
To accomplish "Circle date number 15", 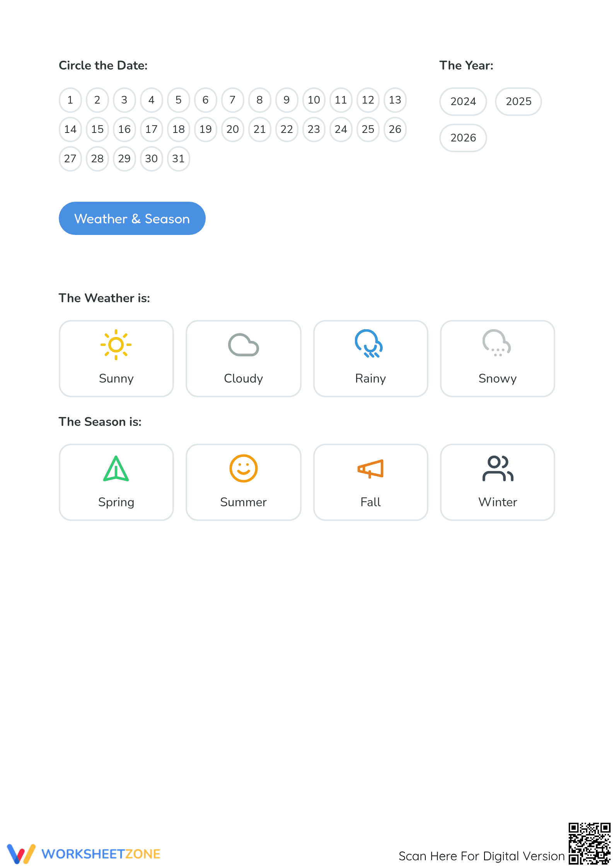I will (97, 129).
